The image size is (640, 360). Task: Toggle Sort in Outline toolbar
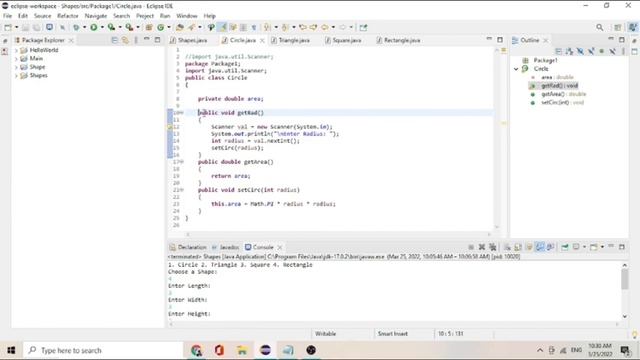569,51
